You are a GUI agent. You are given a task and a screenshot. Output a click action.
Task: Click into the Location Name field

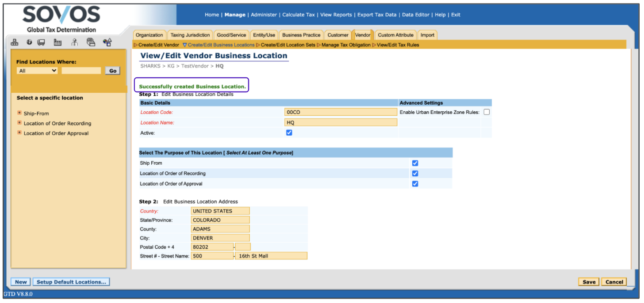coord(341,122)
